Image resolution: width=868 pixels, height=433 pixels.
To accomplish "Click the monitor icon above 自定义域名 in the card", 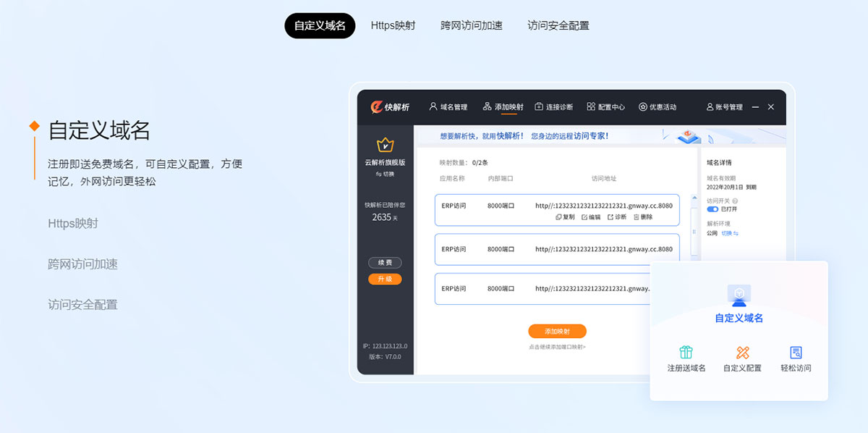I will point(739,294).
